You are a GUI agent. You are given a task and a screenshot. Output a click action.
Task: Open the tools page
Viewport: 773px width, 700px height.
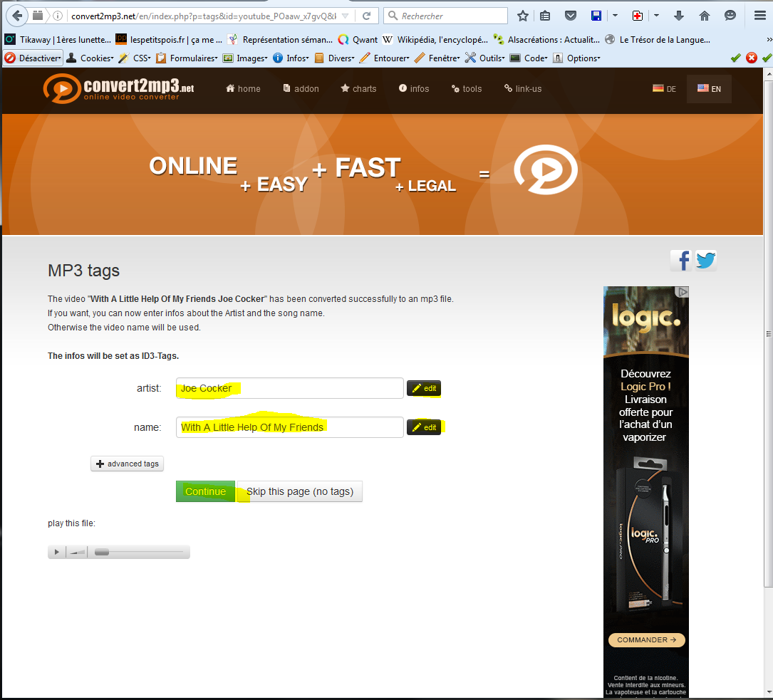point(467,89)
